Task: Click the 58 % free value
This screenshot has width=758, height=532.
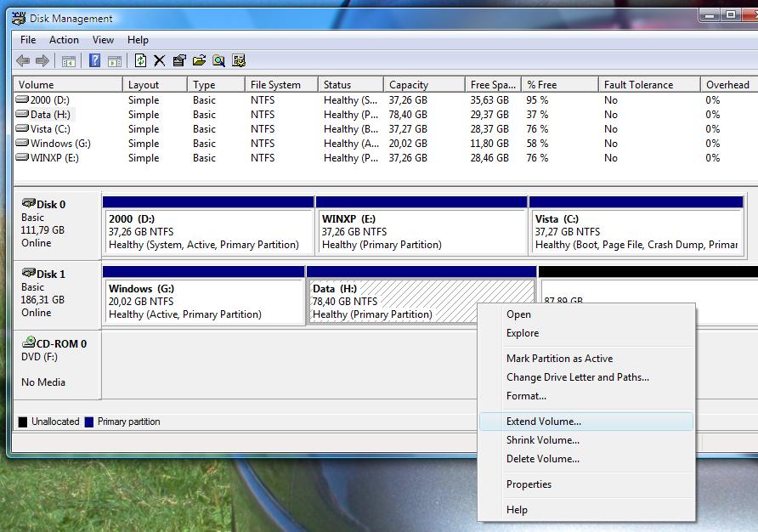Action: click(537, 144)
